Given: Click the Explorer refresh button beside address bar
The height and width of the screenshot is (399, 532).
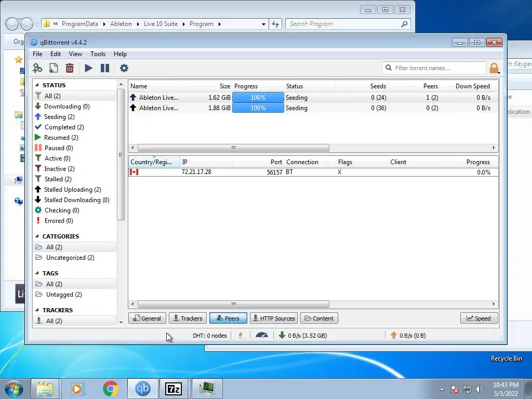Looking at the screenshot, I should tap(275, 24).
